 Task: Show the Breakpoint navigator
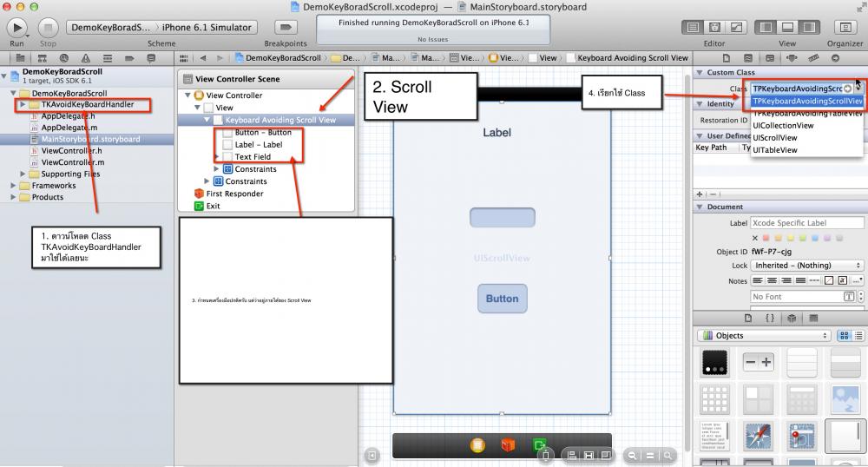click(x=129, y=58)
